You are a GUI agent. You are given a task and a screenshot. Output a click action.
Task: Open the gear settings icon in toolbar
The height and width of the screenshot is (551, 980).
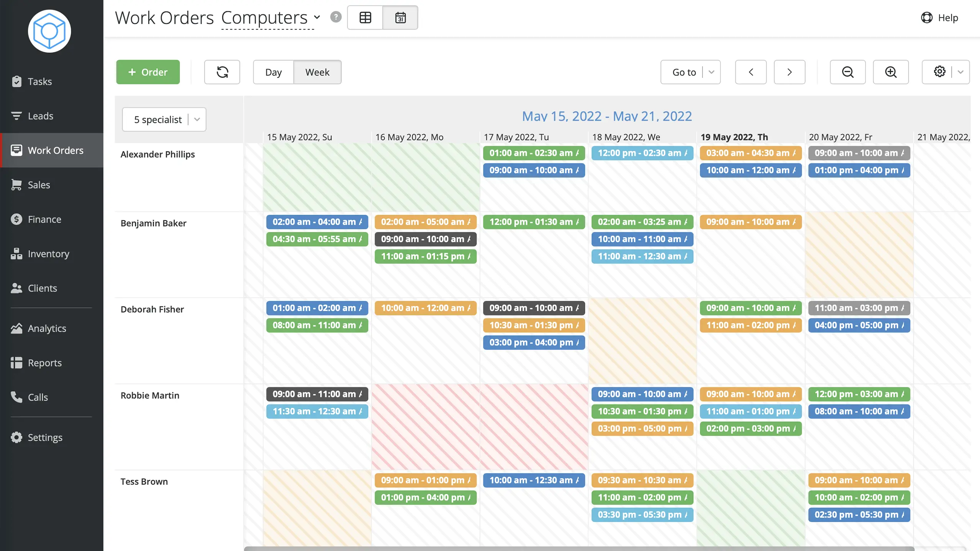coord(939,72)
